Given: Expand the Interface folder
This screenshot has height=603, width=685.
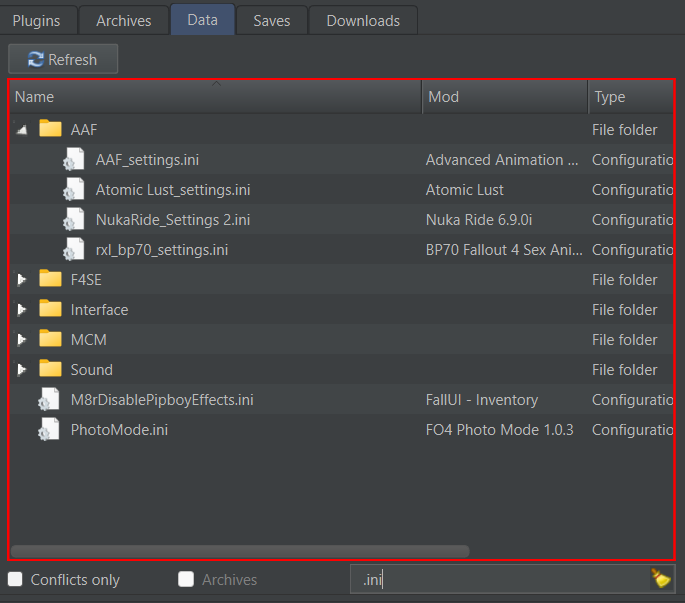Looking at the screenshot, I should [x=21, y=310].
